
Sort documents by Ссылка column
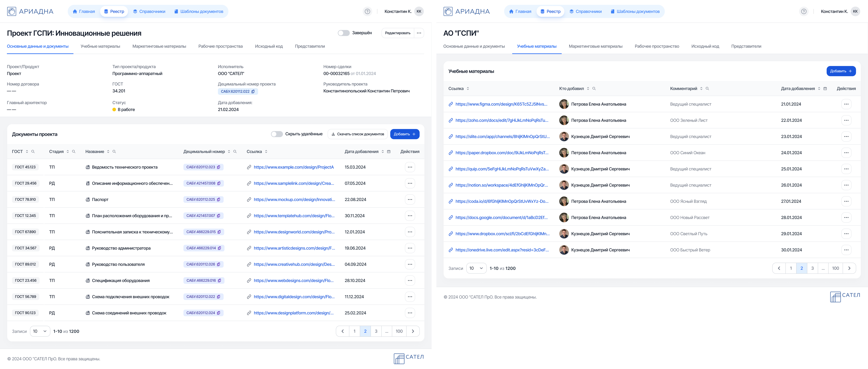[x=266, y=152]
